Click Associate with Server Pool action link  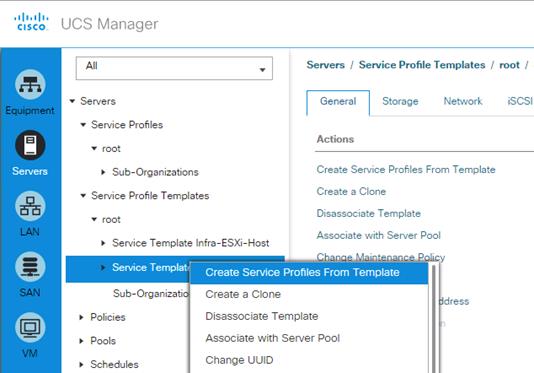(378, 235)
